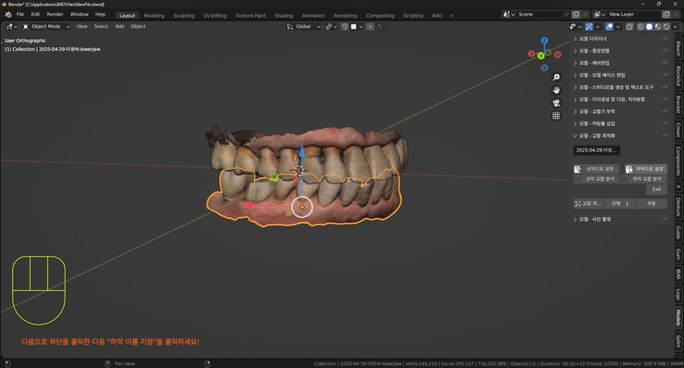Viewport: 684px width, 368px height.
Task: Click object visibility filter icon in header
Action: [575, 27]
